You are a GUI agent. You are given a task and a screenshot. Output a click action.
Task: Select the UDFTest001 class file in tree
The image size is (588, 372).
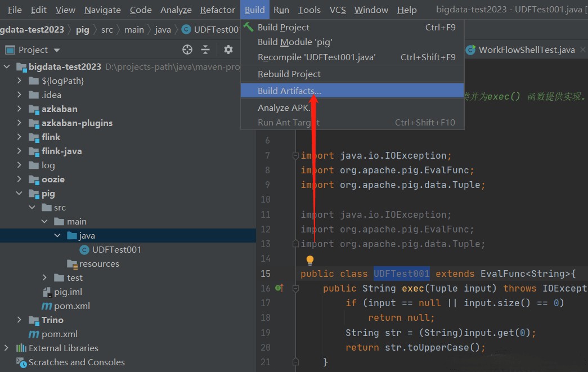[x=116, y=249]
